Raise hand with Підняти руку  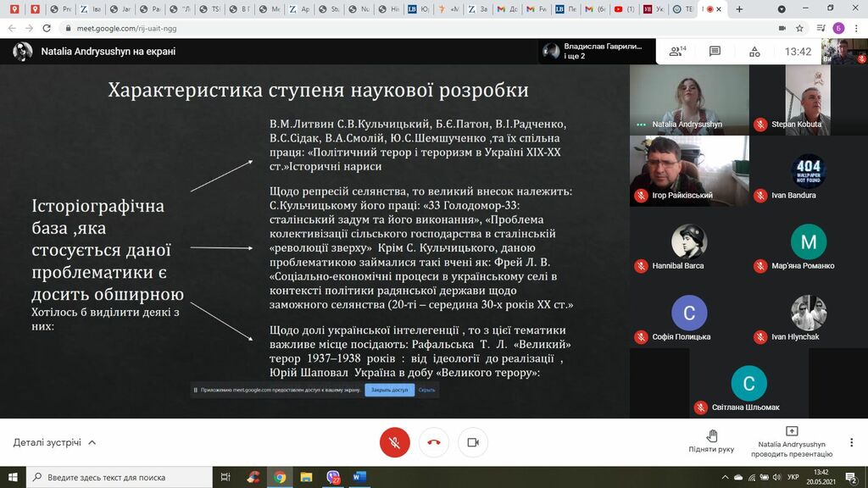click(711, 441)
